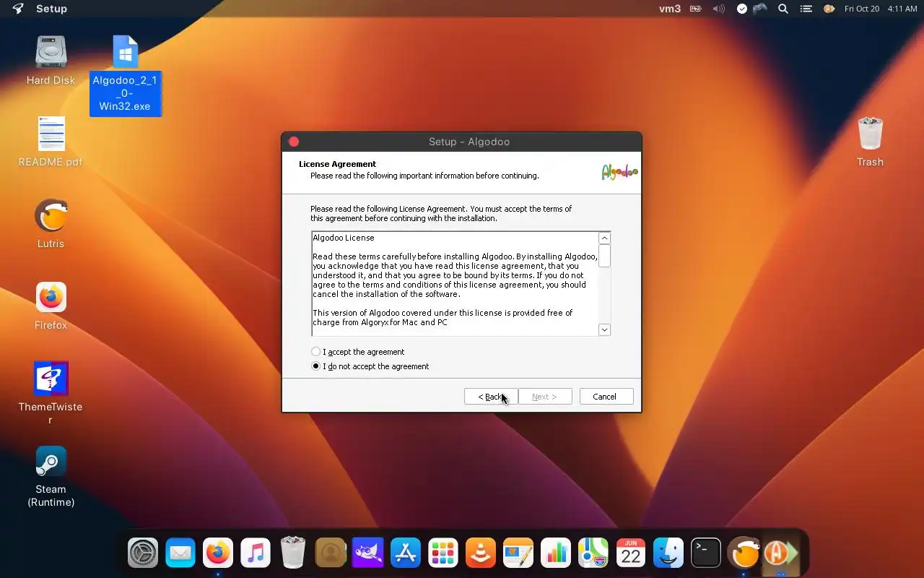Select the Lutris desktop icon
The height and width of the screenshot is (578, 924).
(x=51, y=224)
